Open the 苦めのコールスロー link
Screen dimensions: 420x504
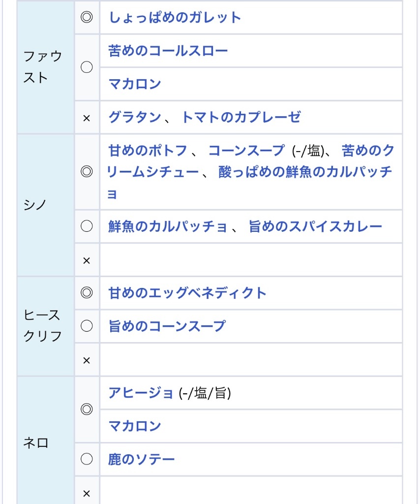tap(168, 51)
